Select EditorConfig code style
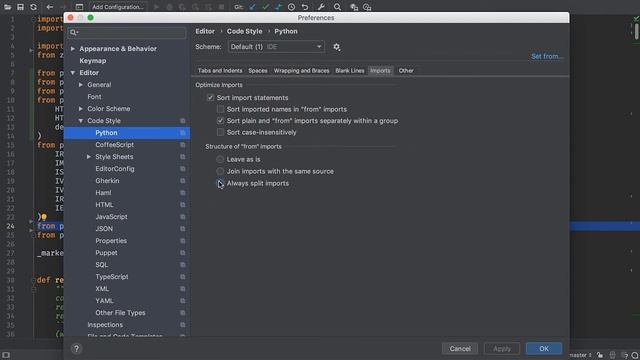 click(x=115, y=169)
